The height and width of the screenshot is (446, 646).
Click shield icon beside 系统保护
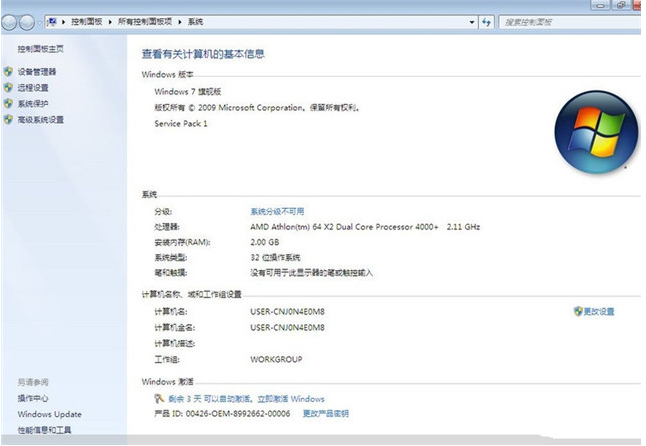[x=8, y=103]
